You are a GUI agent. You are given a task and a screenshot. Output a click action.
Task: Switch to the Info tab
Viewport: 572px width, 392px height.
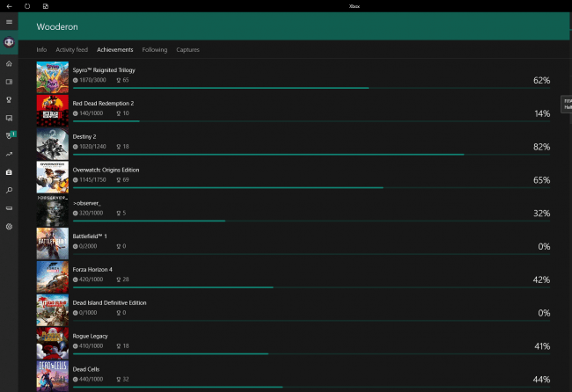[41, 50]
